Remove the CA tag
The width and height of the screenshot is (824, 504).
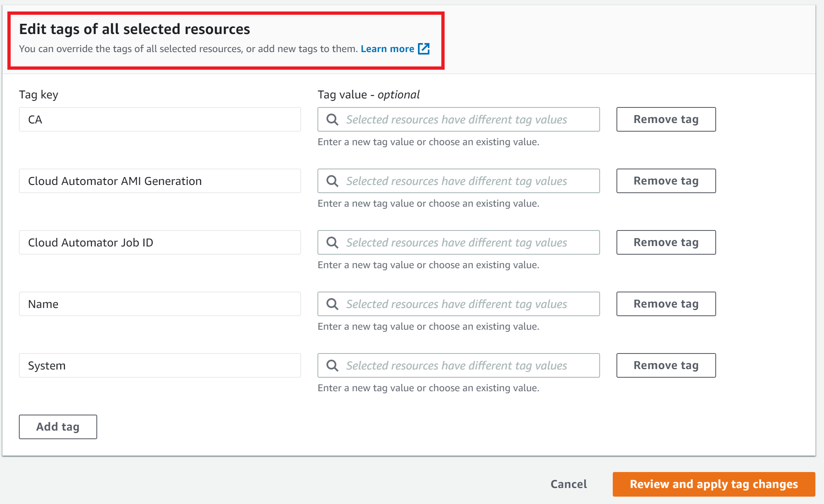click(666, 119)
